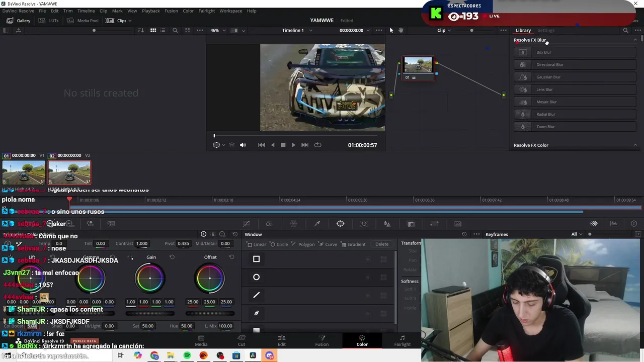
Task: Stop playback
Action: (x=283, y=145)
